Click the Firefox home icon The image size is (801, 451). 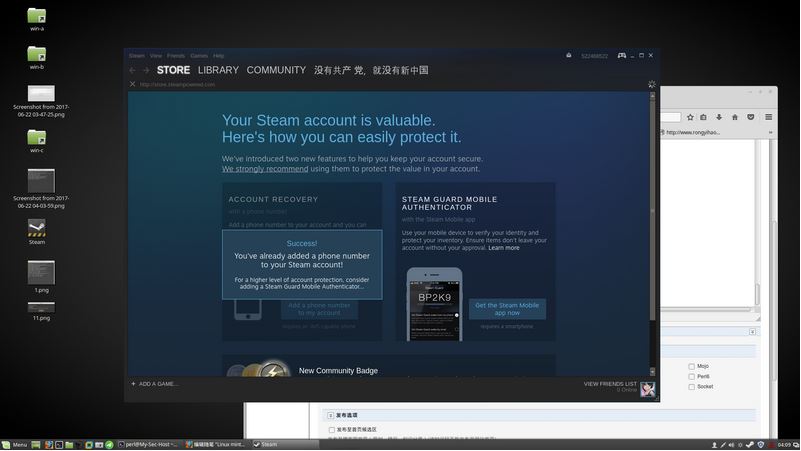click(735, 117)
